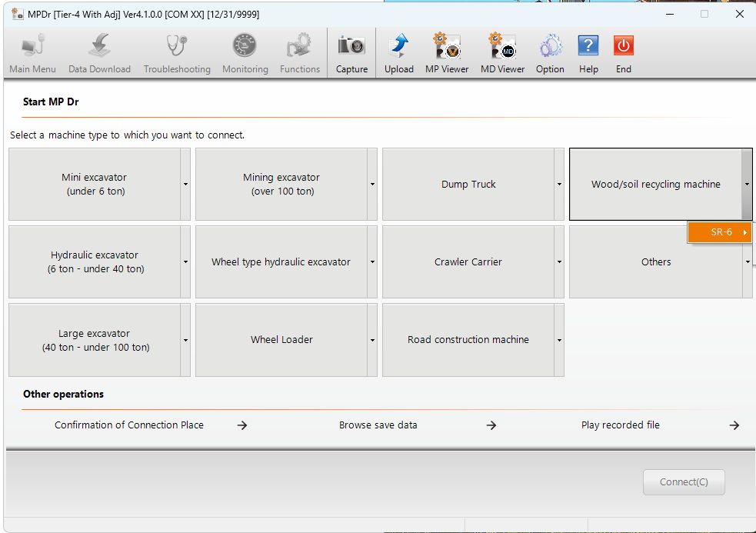Expand Mini excavator dropdown arrow
Screen dimensions: 756x533
[185, 185]
